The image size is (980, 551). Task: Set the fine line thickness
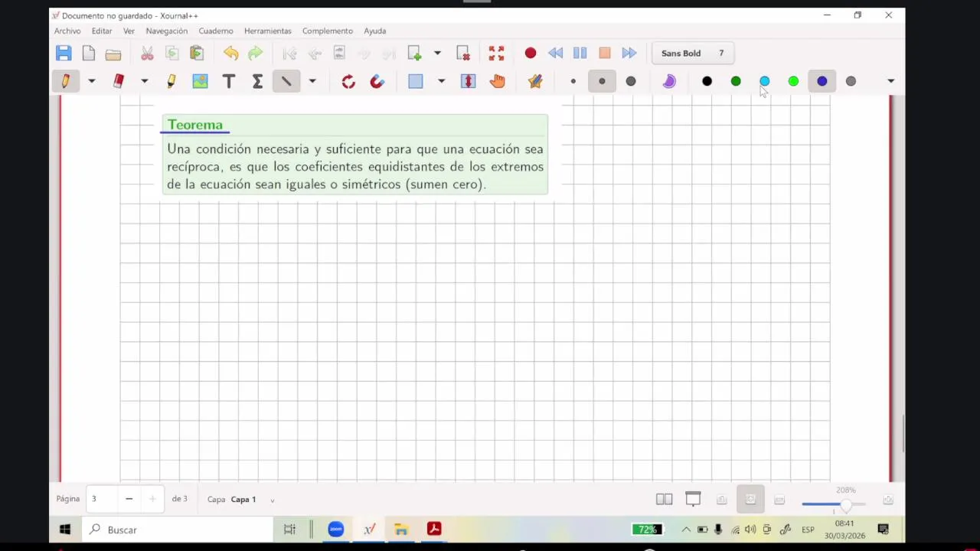point(573,81)
